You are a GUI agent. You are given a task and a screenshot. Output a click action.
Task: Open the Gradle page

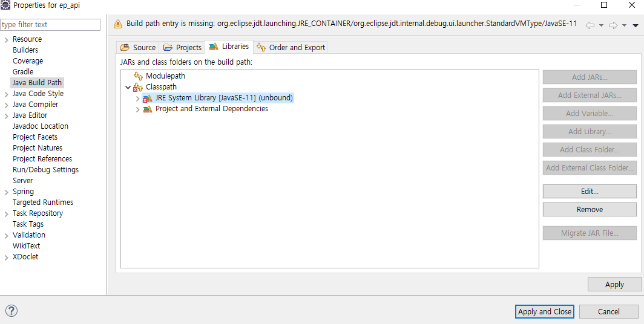(x=23, y=72)
